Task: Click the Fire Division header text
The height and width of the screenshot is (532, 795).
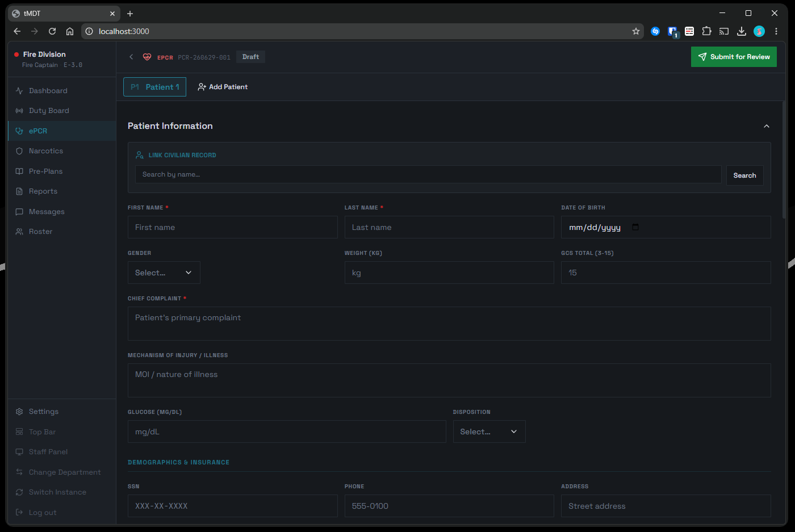Action: point(44,55)
